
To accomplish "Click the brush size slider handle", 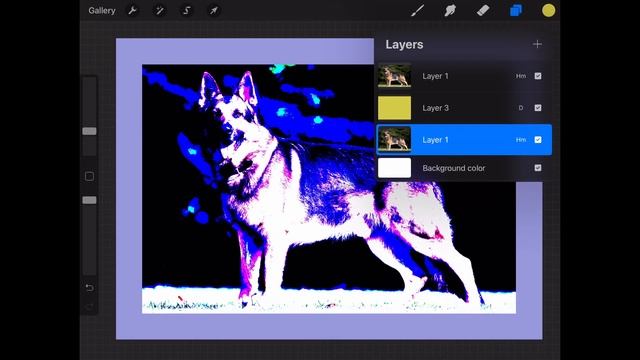I will (89, 131).
